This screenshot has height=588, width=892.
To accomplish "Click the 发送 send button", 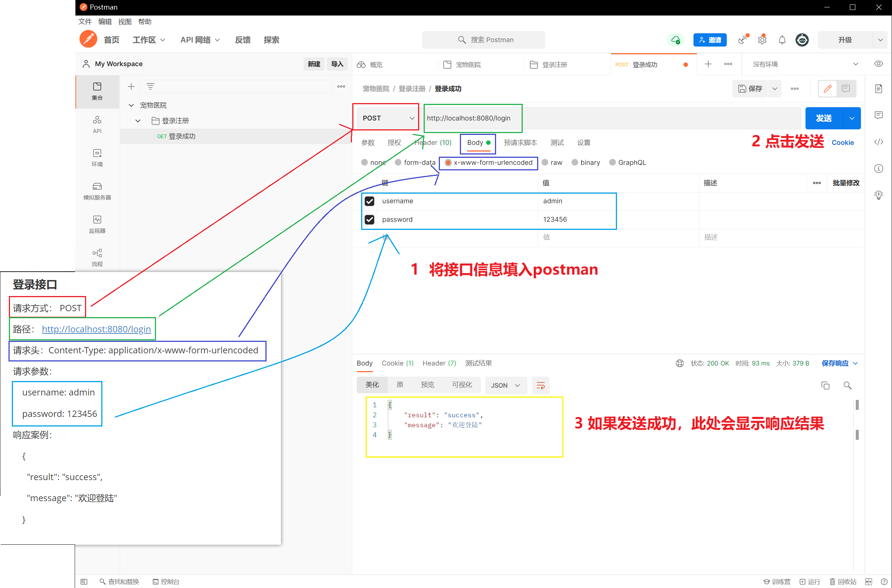I will click(823, 118).
